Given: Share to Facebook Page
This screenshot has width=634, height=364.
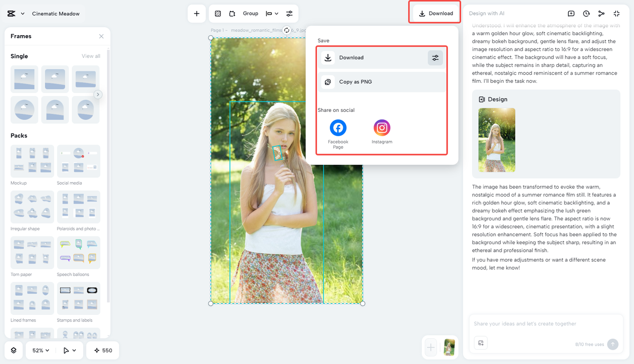Looking at the screenshot, I should pos(338,134).
